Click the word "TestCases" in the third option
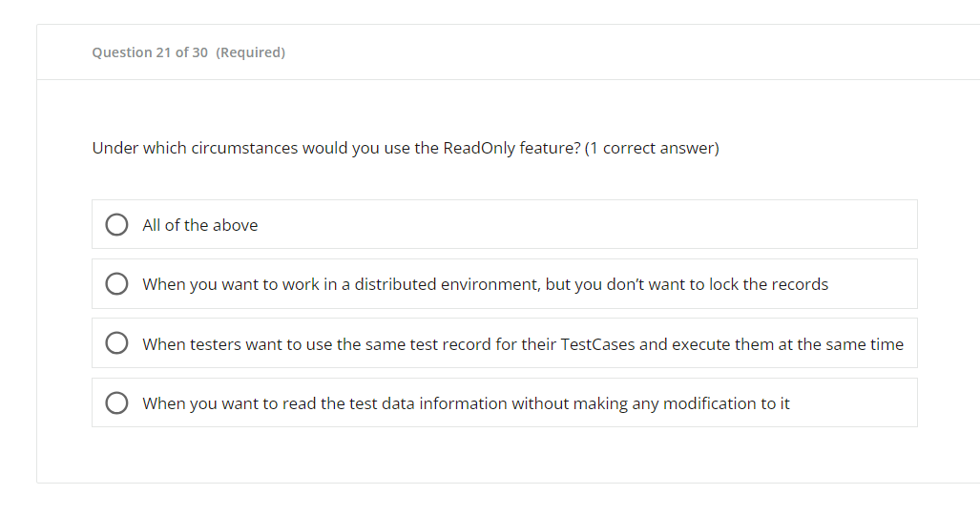The height and width of the screenshot is (515, 980). click(597, 344)
